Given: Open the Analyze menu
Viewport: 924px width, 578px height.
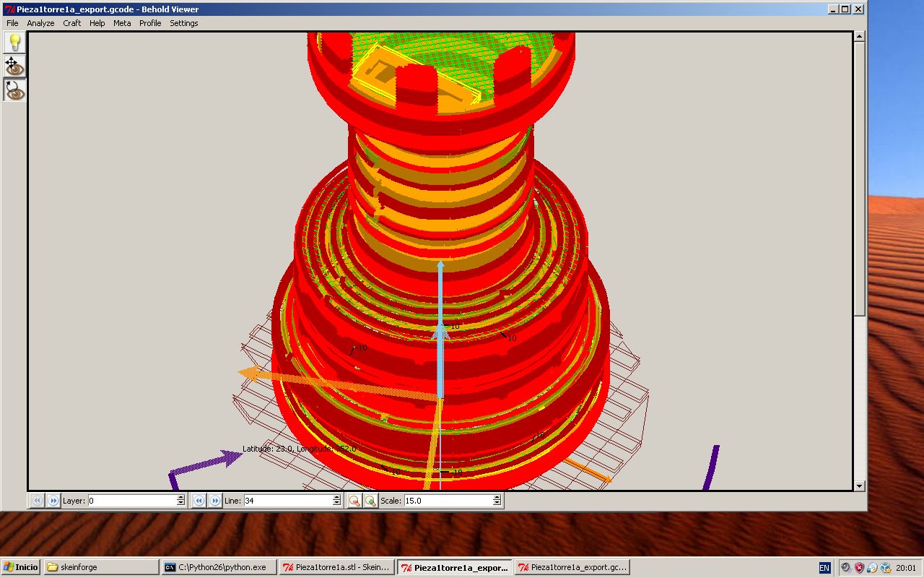Looking at the screenshot, I should [40, 23].
